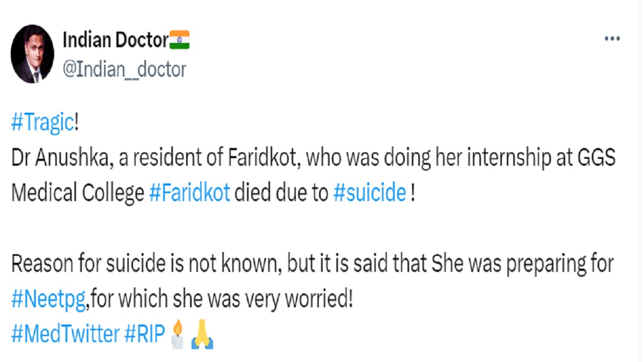Click the @Indian__doctor handle
Viewport: 644px width, 362px height.
[125, 69]
